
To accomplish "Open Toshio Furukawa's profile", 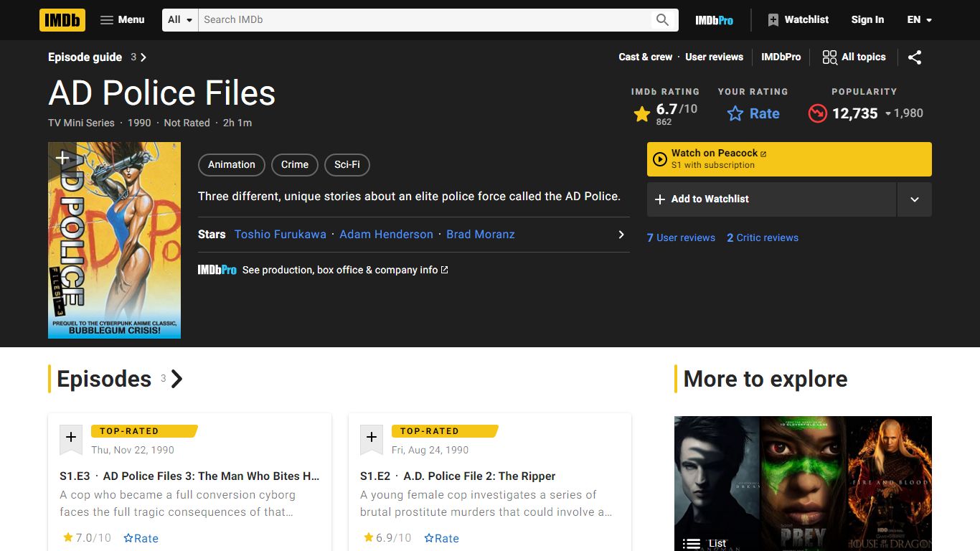I will click(x=281, y=235).
